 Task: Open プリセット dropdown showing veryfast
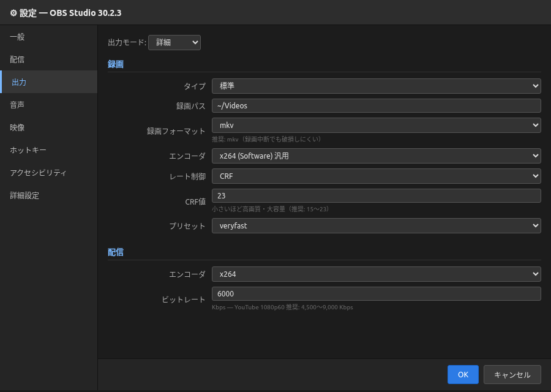point(376,226)
